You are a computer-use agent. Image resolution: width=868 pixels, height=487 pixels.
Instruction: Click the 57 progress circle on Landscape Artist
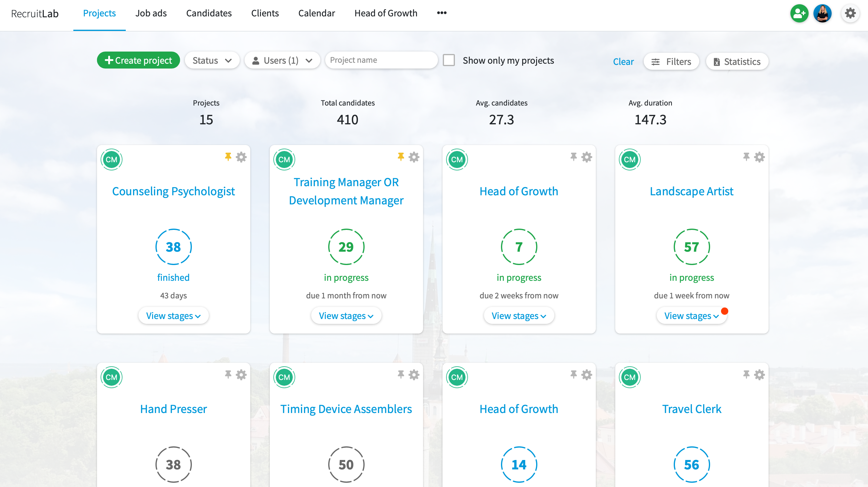[691, 246]
